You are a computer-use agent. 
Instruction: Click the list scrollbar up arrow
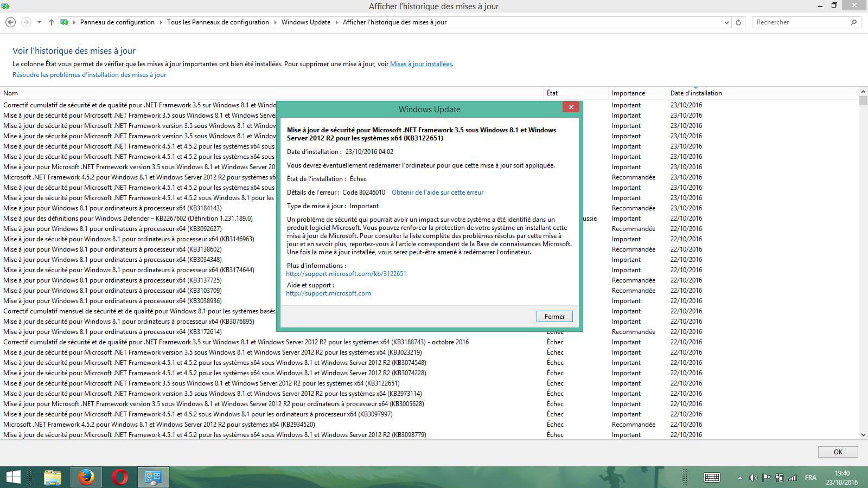pos(863,92)
